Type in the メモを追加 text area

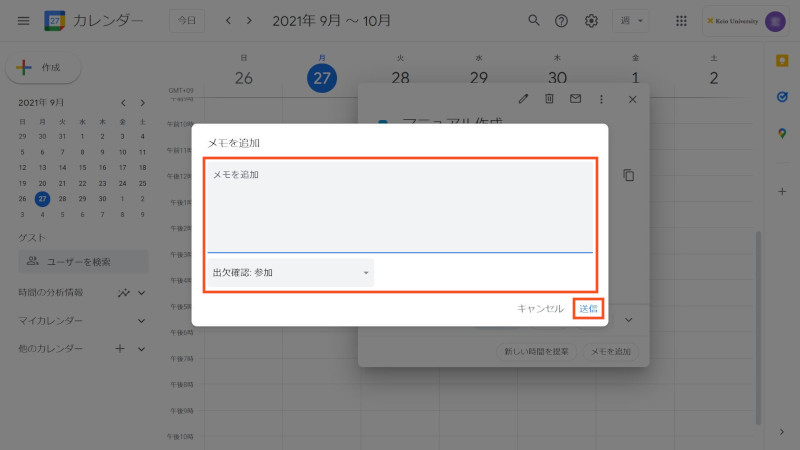[x=400, y=205]
